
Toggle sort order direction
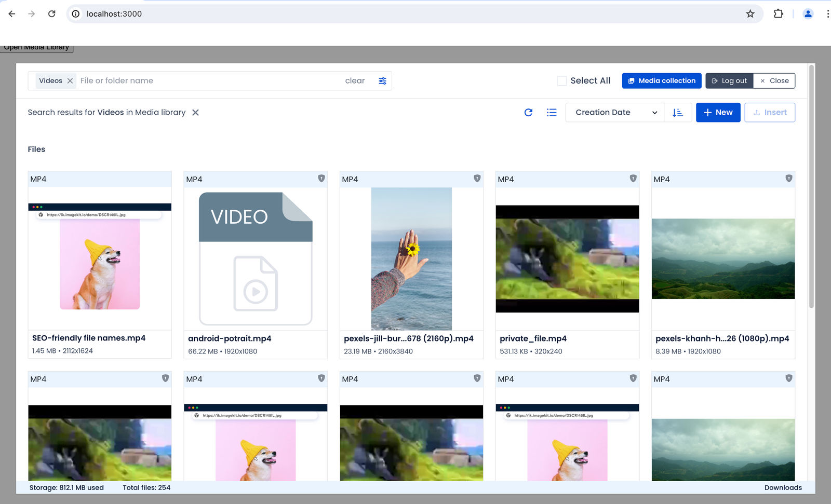pyautogui.click(x=677, y=113)
